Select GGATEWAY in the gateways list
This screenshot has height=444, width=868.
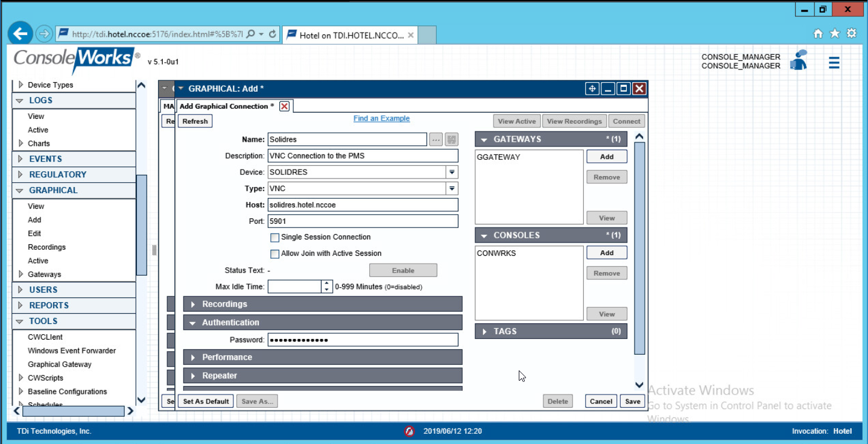(498, 157)
